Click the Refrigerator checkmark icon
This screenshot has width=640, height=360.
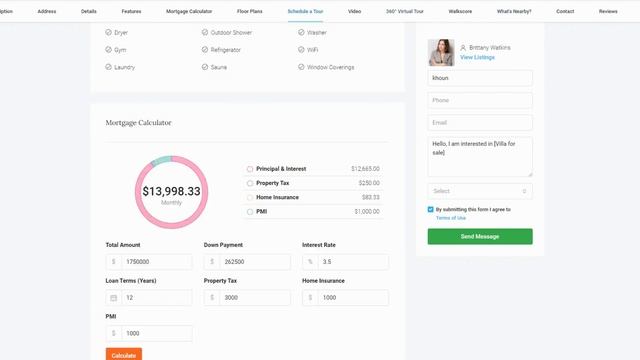tap(204, 49)
